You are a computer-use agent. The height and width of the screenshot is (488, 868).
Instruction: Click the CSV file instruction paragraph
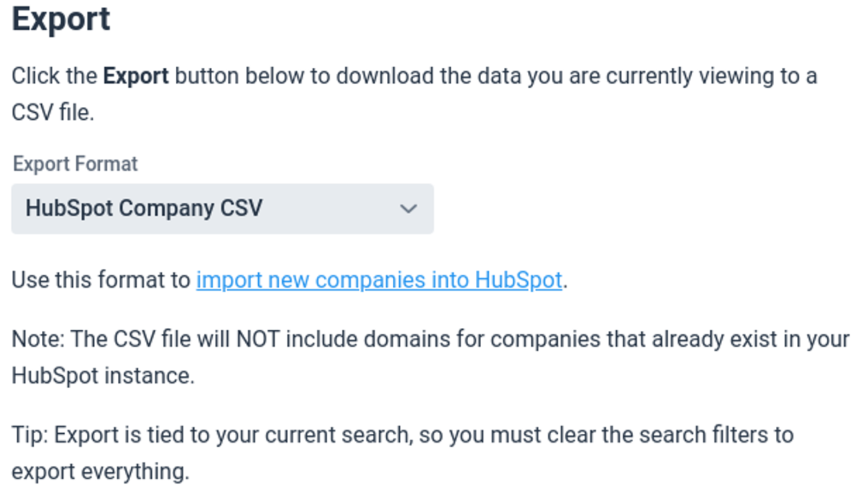tap(412, 93)
